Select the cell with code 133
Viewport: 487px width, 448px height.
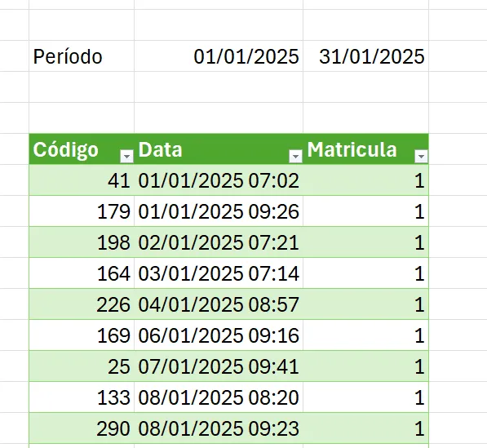click(82, 397)
